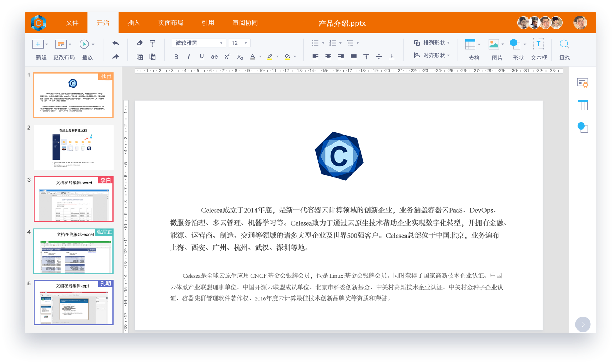Open the 微软雅黑 font family dropdown
Screen dimensions: 614x364
198,43
